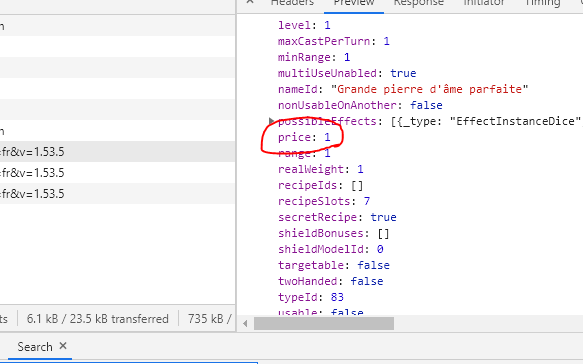Click the twoHanded: false property

pos(331,281)
